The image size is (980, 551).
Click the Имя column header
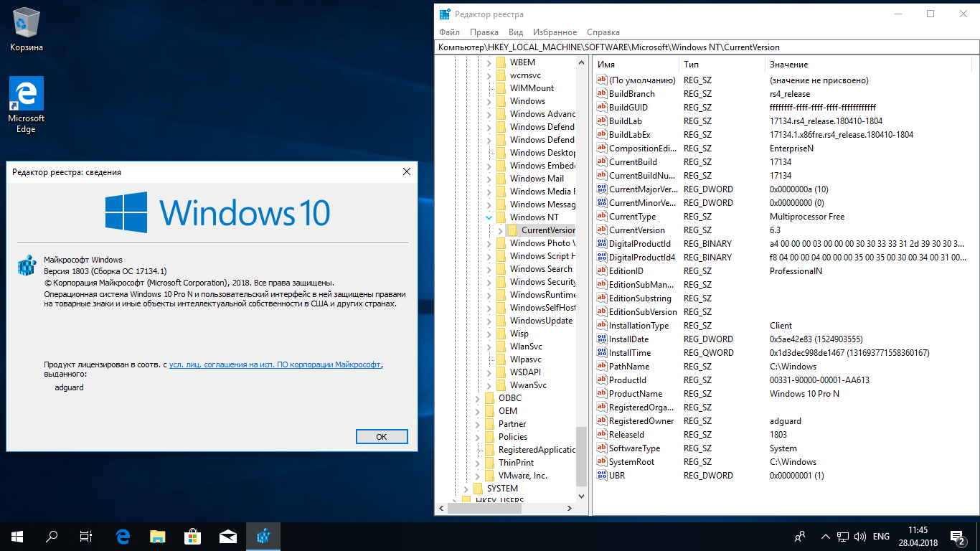tap(636, 65)
